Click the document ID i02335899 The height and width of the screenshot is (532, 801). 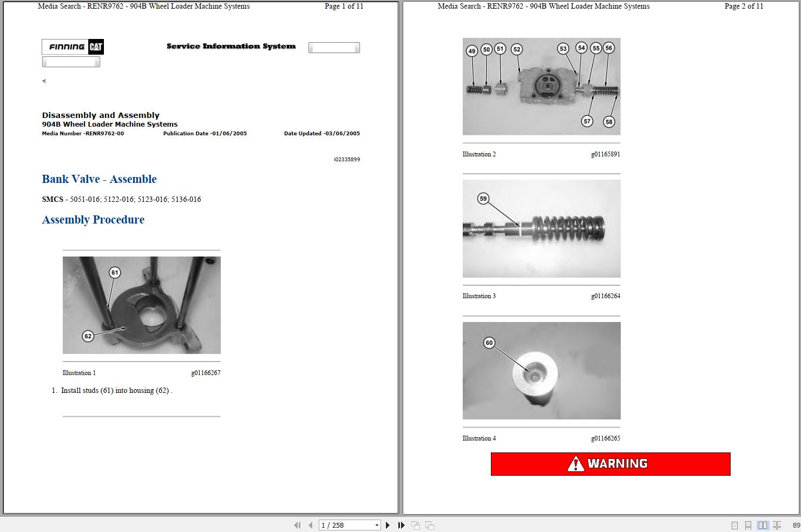[x=347, y=160]
